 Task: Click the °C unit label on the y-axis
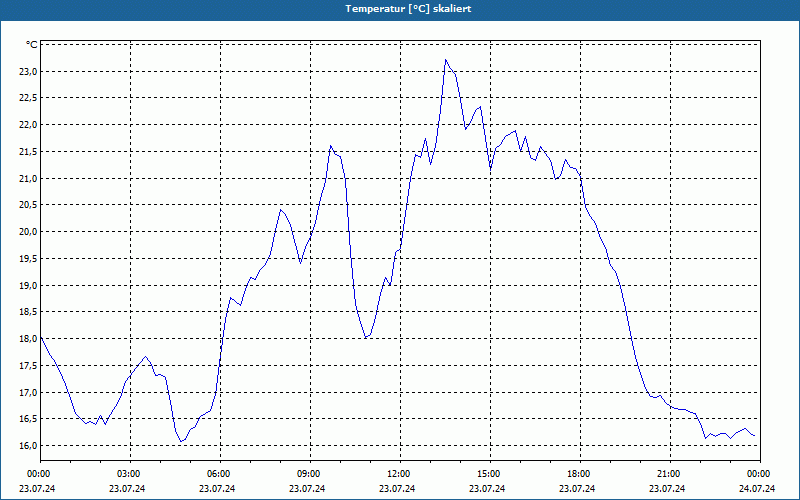point(32,45)
